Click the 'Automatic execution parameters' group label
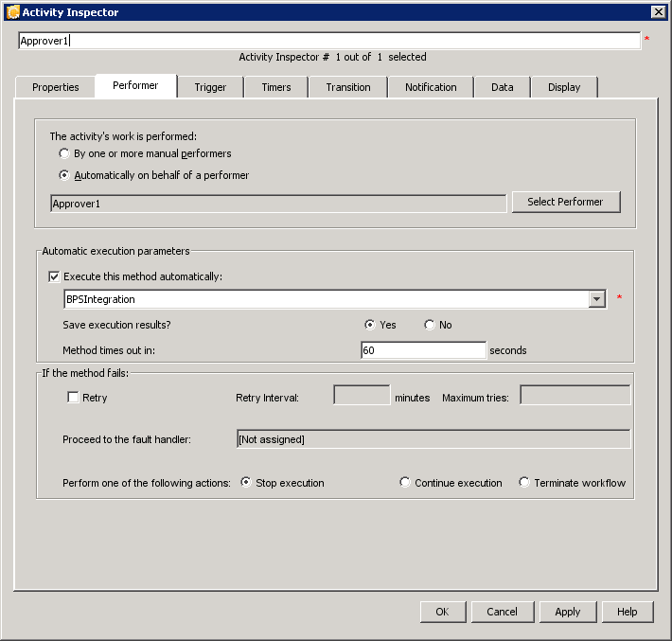 tap(115, 251)
